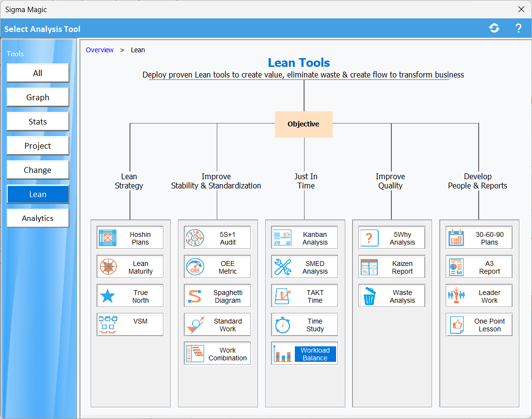Click the SMED Analysis wrench icon
Image resolution: width=532 pixels, height=419 pixels.
coord(282,267)
